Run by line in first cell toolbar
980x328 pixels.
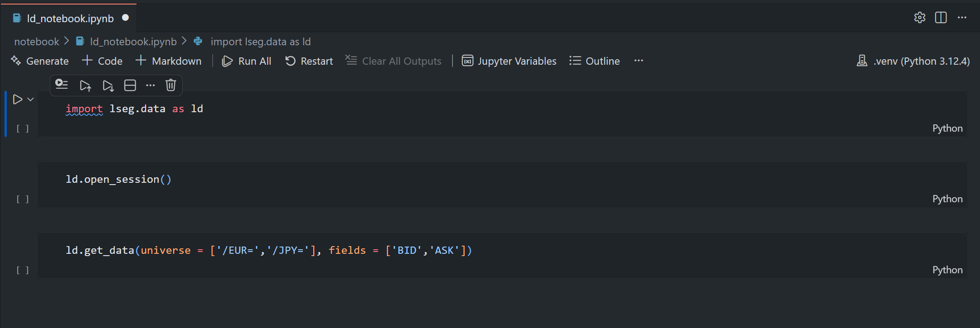(61, 85)
